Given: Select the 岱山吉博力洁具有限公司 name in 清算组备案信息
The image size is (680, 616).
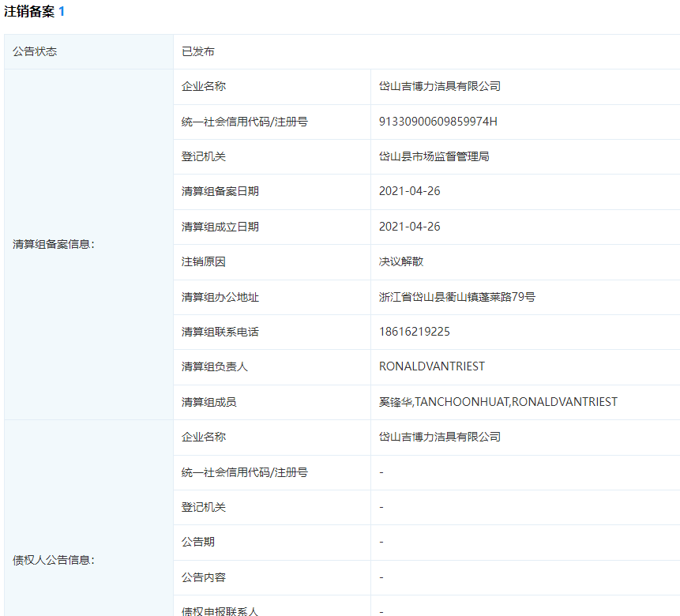Looking at the screenshot, I should [x=440, y=86].
